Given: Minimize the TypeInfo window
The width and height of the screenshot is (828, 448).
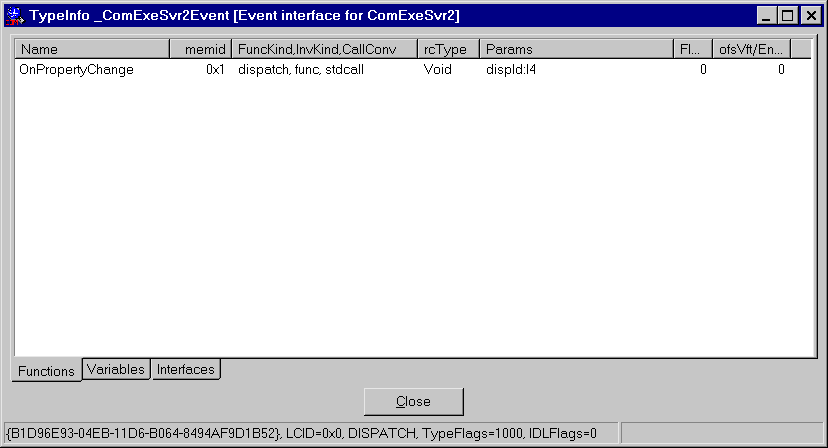Looking at the screenshot, I should 766,15.
